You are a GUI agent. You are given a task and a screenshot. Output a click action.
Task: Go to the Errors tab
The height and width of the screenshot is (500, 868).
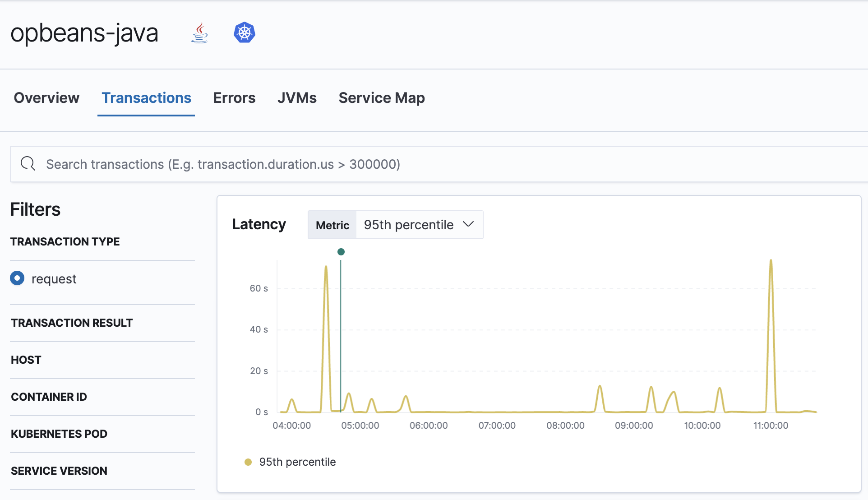[x=234, y=98]
